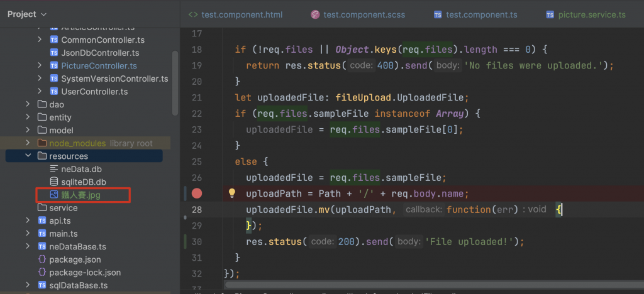Viewport: 644px width, 294px height.
Task: Expand the api.ts node
Action: click(28, 220)
